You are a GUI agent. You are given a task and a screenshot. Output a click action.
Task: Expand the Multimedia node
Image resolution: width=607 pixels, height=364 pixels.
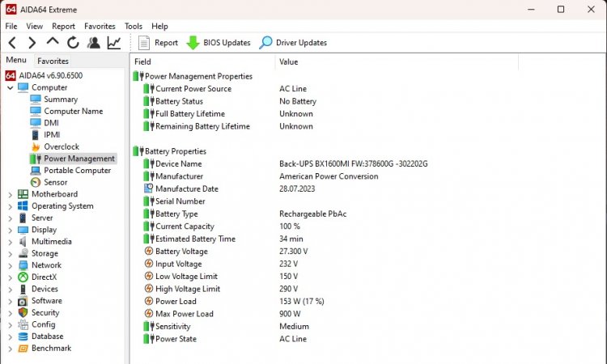[x=11, y=242]
